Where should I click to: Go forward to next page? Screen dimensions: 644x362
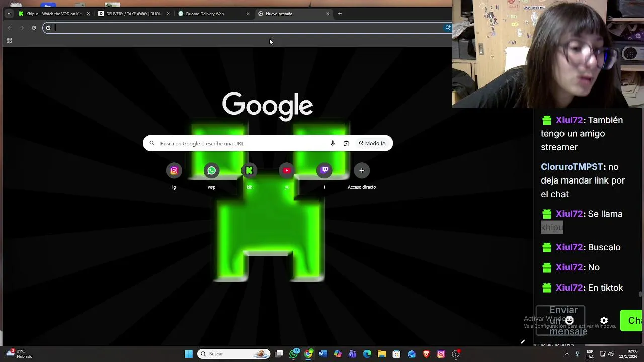22,28
